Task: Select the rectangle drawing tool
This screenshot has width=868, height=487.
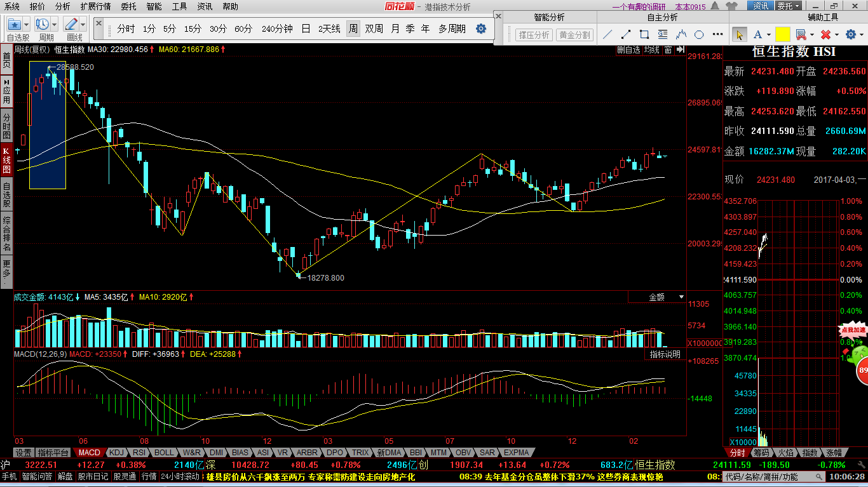Action: 644,34
